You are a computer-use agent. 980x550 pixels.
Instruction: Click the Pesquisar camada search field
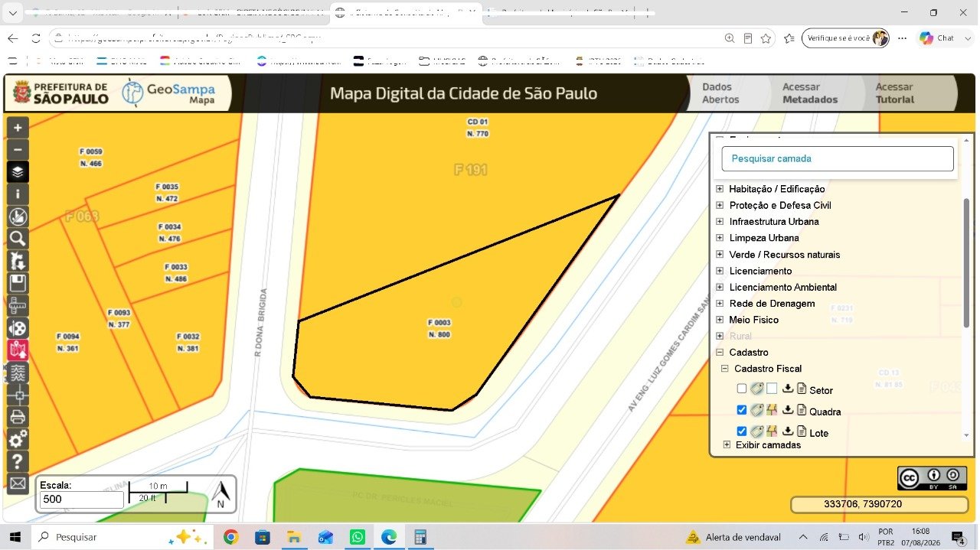point(838,158)
